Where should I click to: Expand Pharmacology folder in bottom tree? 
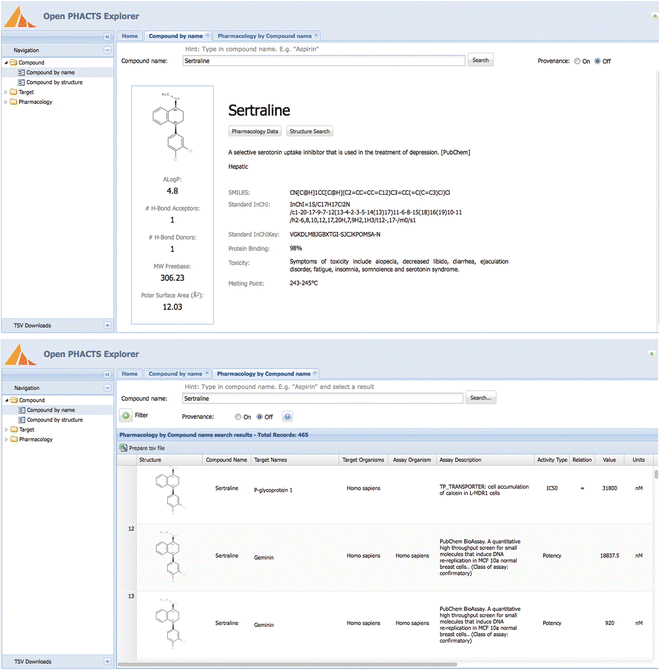(6, 439)
